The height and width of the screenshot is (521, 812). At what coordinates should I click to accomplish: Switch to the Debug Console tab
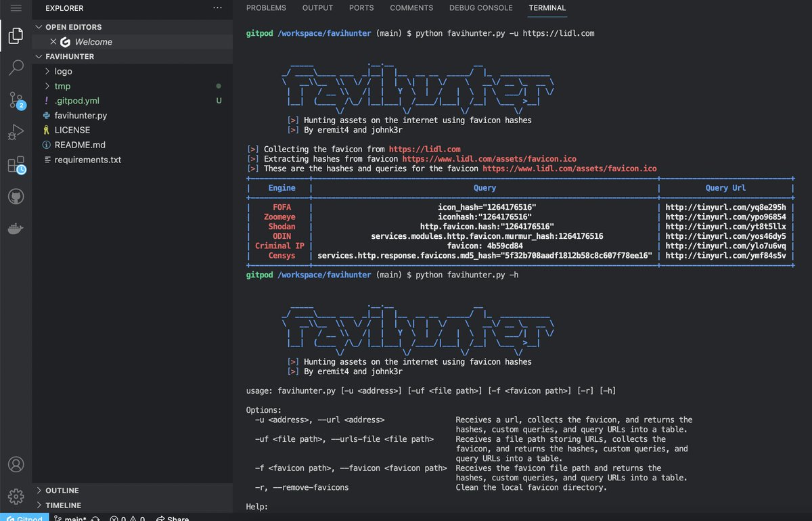(x=481, y=8)
